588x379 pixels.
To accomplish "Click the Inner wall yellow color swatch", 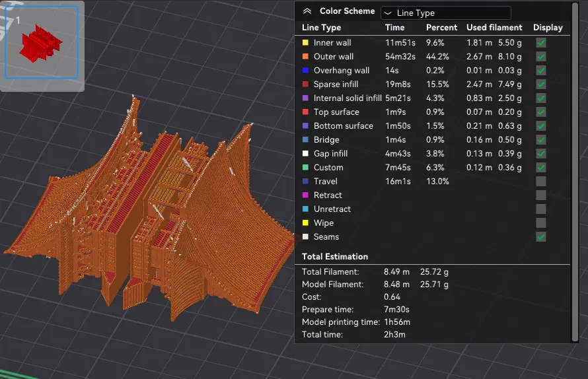I will (305, 42).
